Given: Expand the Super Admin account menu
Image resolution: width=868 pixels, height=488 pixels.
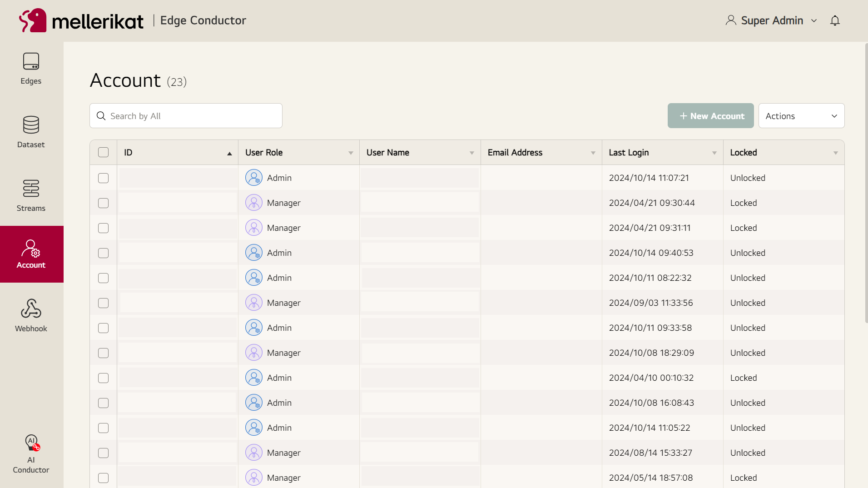Looking at the screenshot, I should click(x=814, y=21).
